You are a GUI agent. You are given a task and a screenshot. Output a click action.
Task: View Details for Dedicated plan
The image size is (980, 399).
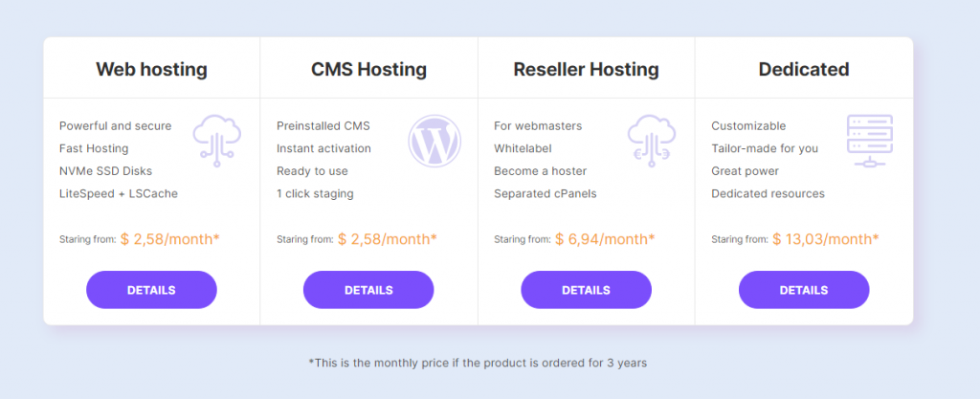pos(804,290)
